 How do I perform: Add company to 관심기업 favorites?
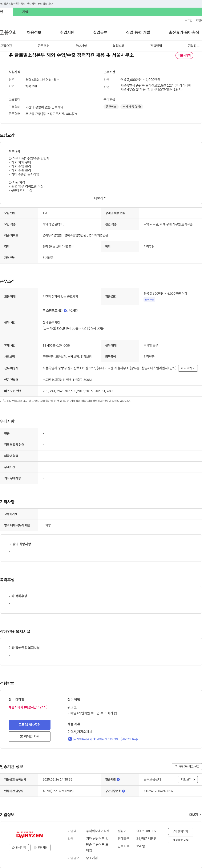19,847
